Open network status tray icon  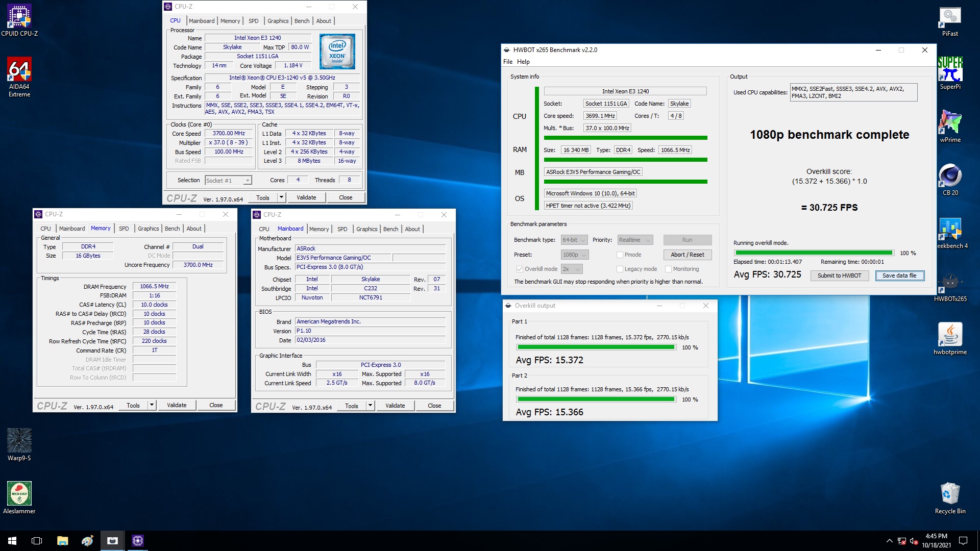(x=902, y=541)
